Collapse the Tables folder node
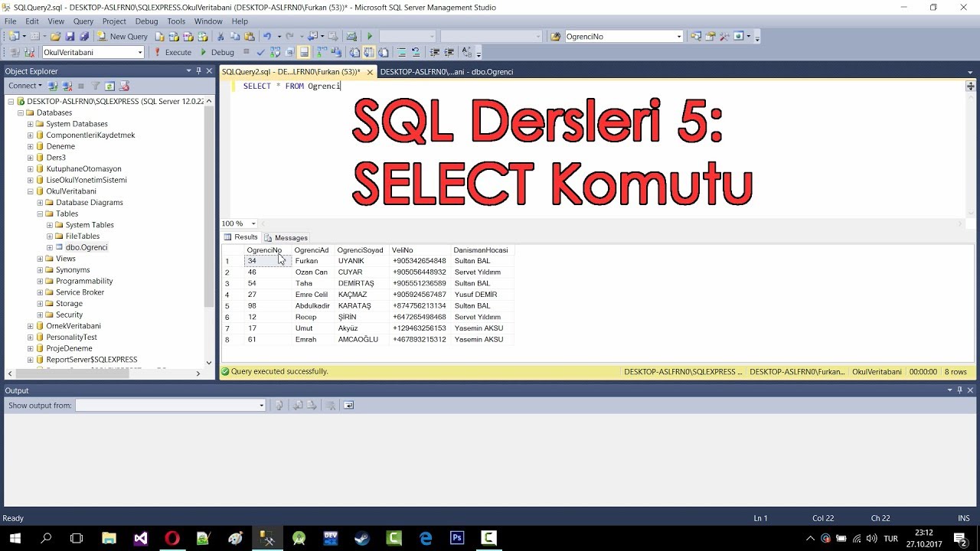 [40, 214]
